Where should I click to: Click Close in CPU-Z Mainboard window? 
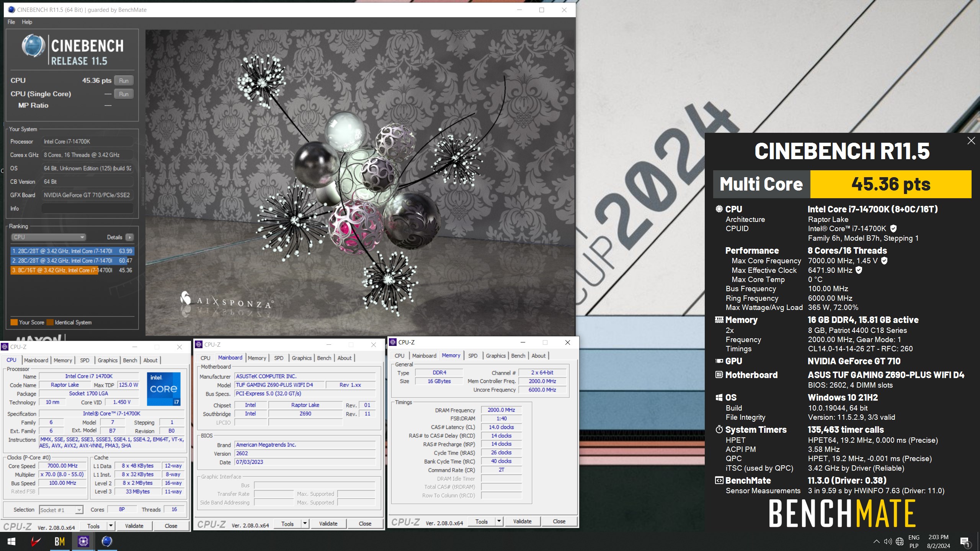pyautogui.click(x=365, y=523)
